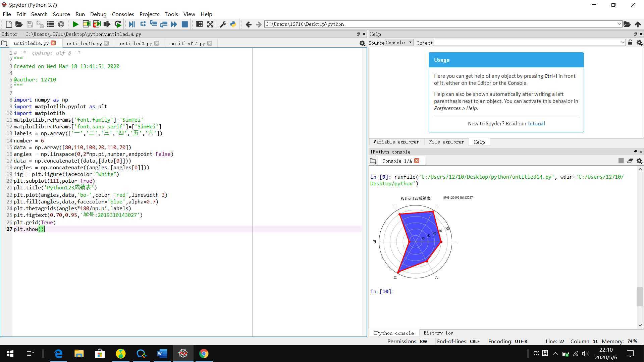Open the PYTHONPATH manager icon
This screenshot has height=362, width=644.
[233, 24]
